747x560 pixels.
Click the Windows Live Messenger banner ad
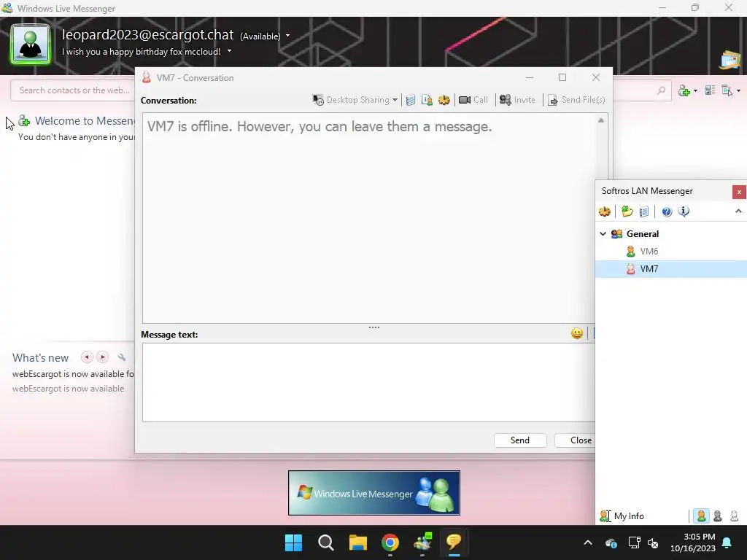[x=374, y=493]
